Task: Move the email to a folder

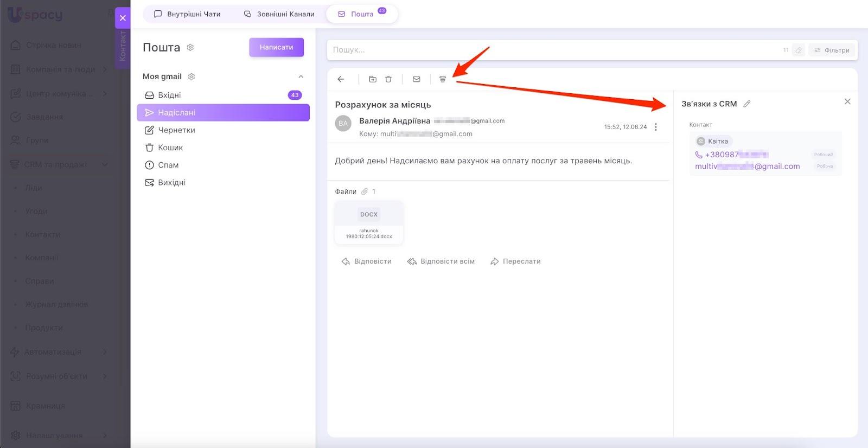Action: point(373,79)
